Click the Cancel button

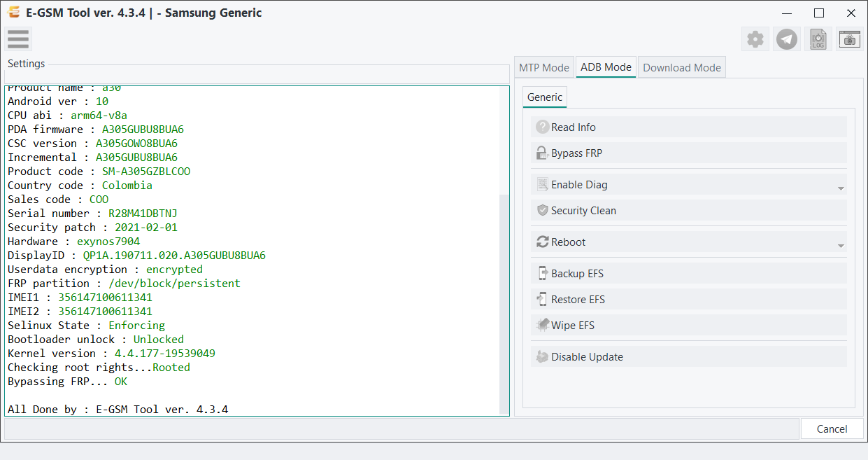coord(832,429)
